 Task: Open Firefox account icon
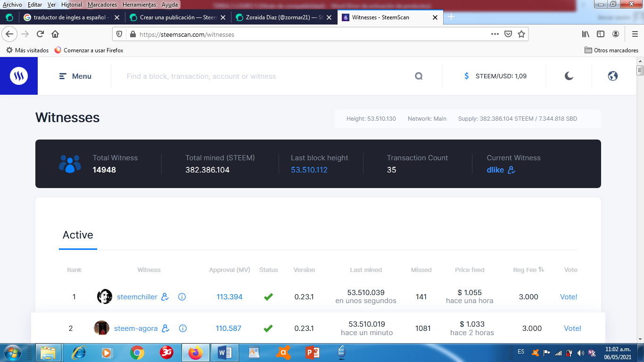(x=616, y=34)
